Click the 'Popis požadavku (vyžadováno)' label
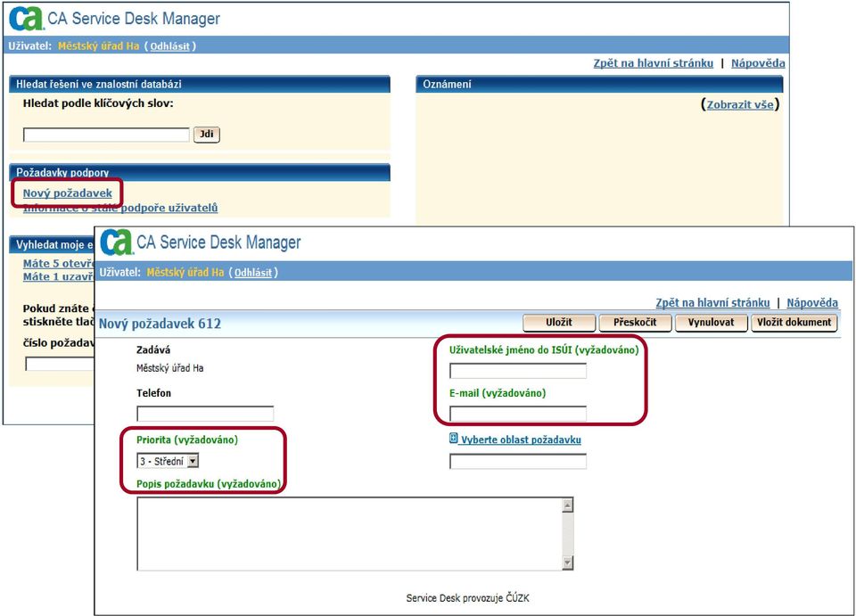856x616 pixels. tap(209, 484)
